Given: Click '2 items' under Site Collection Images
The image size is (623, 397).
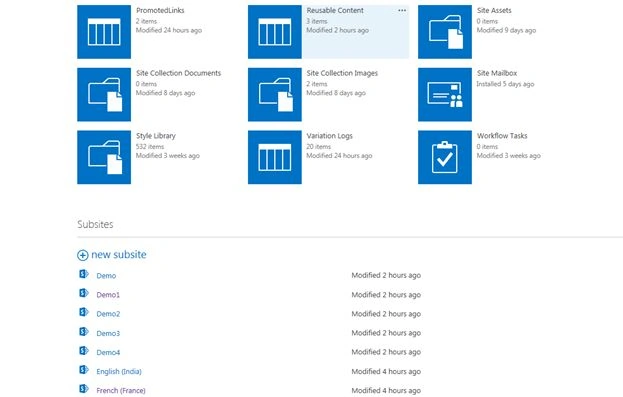Looking at the screenshot, I should click(317, 84).
